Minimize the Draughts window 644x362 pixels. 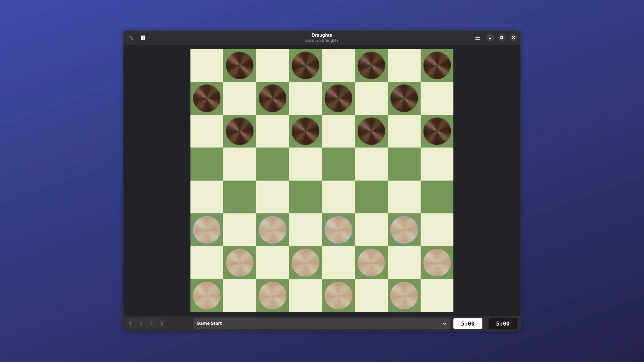[x=490, y=38]
